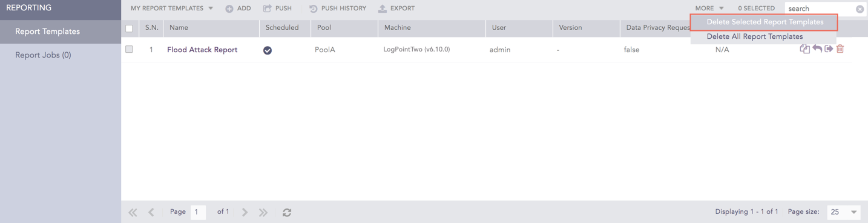Sort by the Pool column header
Image resolution: width=868 pixels, height=223 pixels.
(344, 28)
